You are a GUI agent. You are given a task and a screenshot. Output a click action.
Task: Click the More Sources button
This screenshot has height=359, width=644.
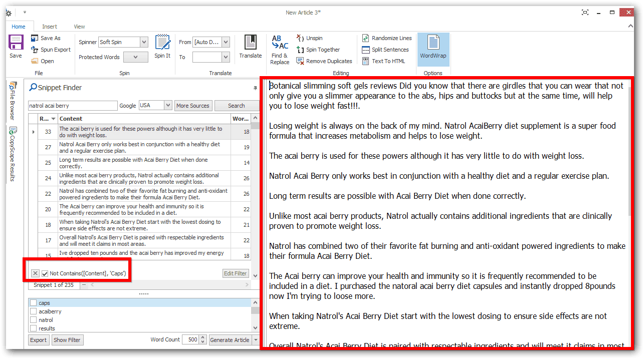point(193,106)
